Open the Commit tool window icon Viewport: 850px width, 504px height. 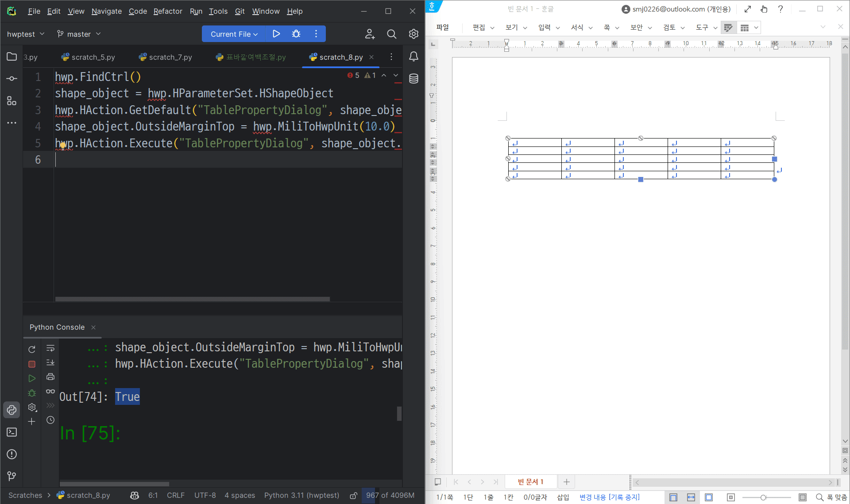coord(12,79)
